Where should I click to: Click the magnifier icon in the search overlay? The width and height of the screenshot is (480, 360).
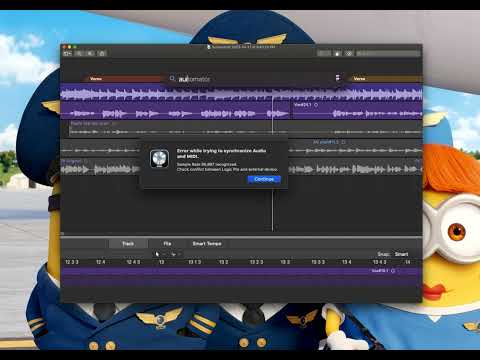coord(172,79)
